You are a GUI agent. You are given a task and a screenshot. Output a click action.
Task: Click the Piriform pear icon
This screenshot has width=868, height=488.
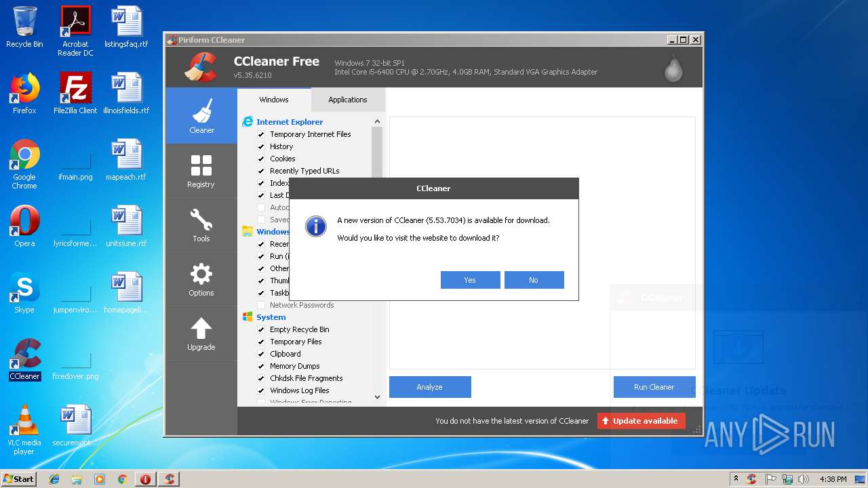pos(673,68)
